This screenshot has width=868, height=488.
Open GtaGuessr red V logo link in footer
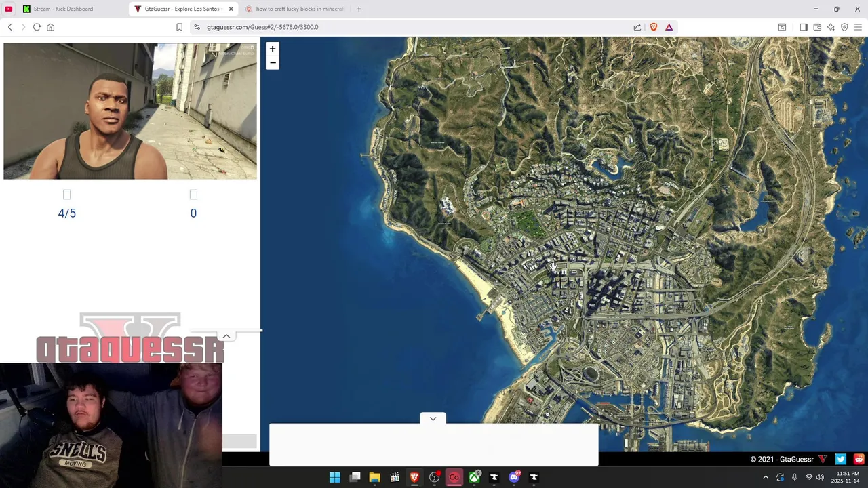(x=823, y=459)
